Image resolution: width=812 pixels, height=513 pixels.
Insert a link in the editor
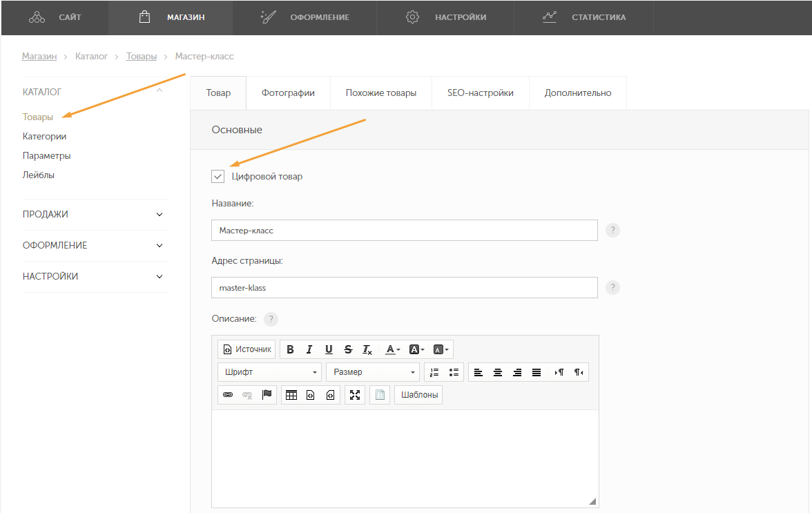coord(228,395)
